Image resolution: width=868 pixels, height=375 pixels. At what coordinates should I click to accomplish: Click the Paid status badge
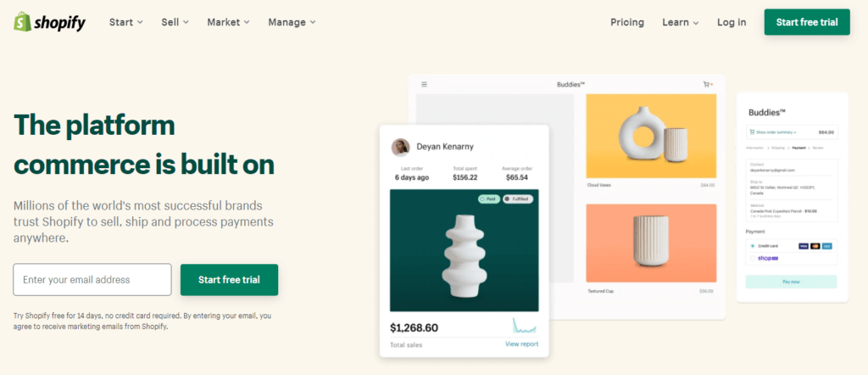[x=489, y=199]
